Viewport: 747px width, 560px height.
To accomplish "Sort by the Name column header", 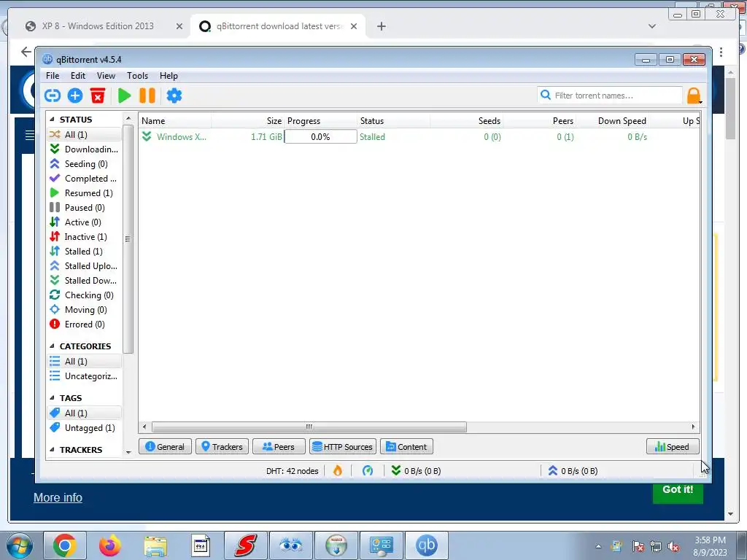I will click(175, 121).
